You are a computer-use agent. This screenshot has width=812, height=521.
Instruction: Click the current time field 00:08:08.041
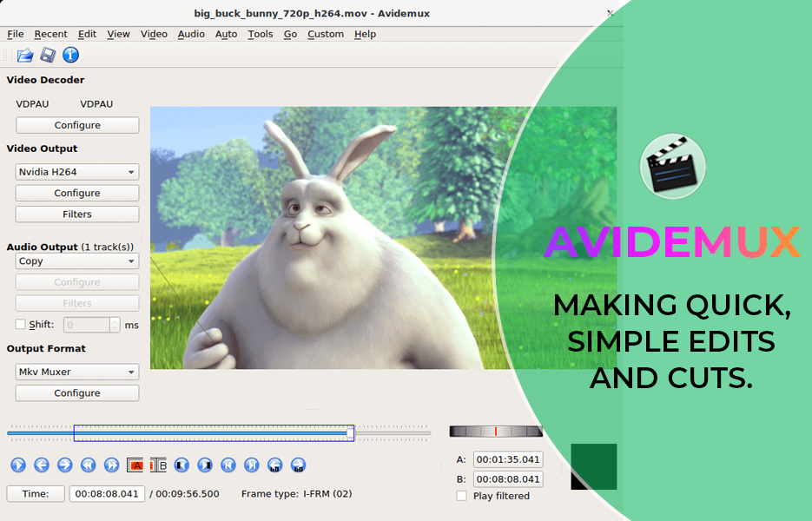[107, 494]
